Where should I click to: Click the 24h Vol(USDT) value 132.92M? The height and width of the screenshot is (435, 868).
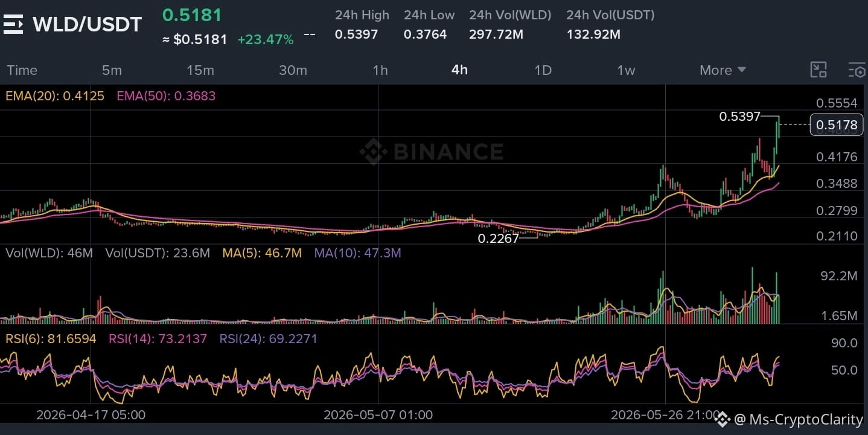click(x=593, y=34)
